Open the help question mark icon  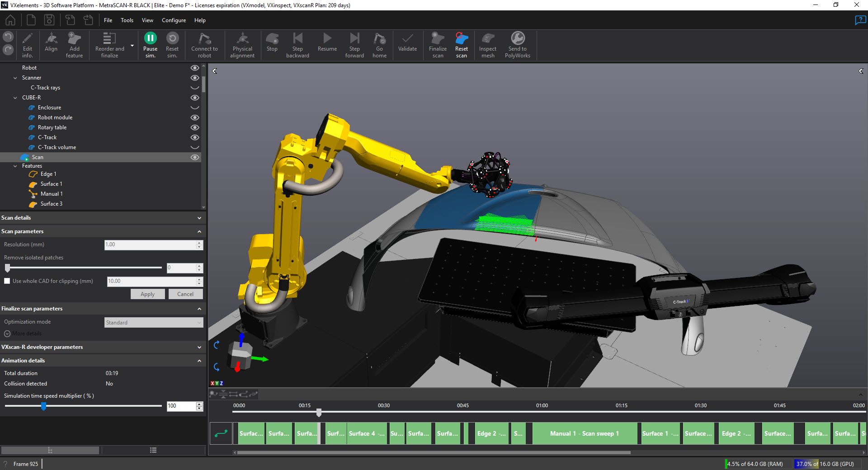pyautogui.click(x=860, y=20)
